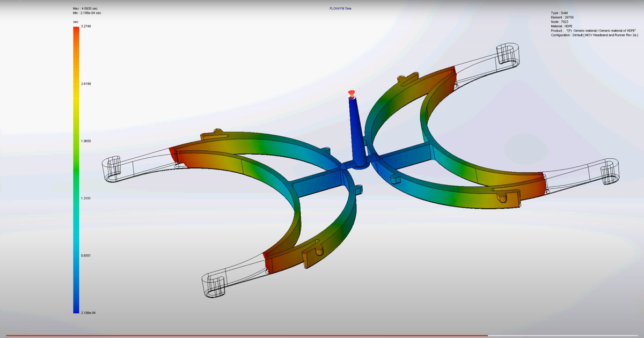Click the FLOW/Fill Time plot title
Image resolution: width=644 pixels, height=338 pixels.
342,8
